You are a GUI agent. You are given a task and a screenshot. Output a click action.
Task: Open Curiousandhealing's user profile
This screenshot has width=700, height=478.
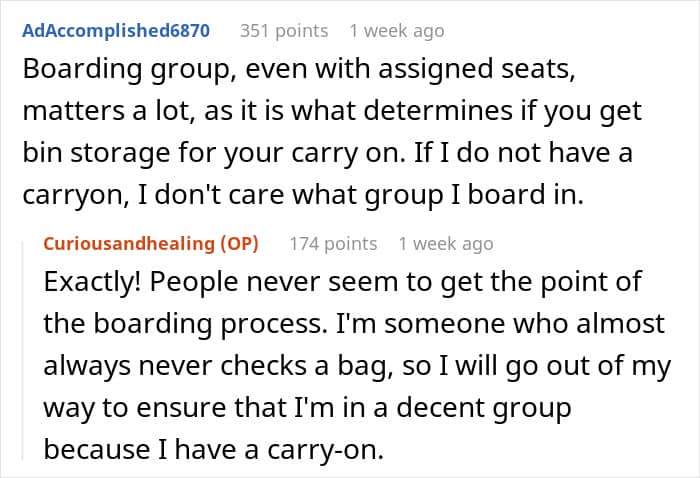[129, 244]
